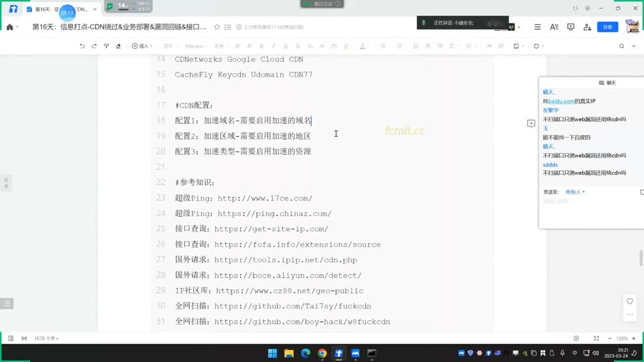Open Google Chrome from taskbar

point(322,353)
